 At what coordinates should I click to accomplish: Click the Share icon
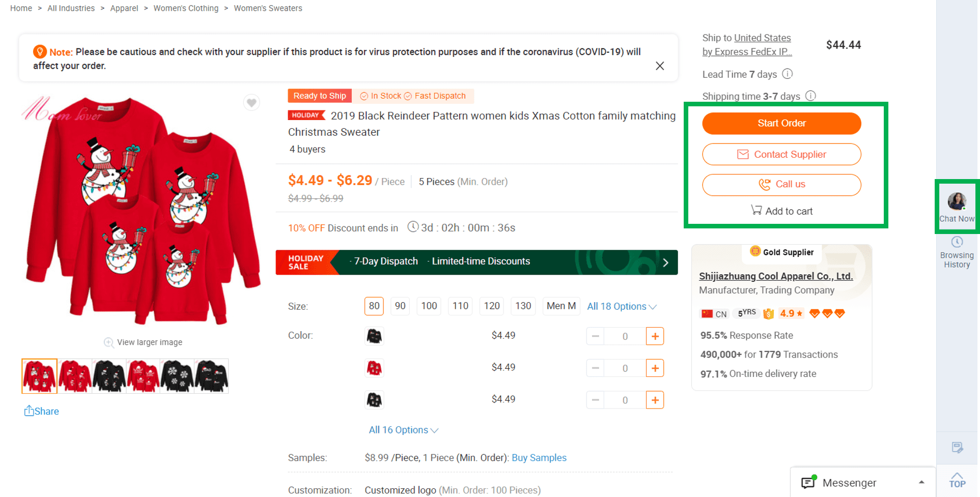41,411
